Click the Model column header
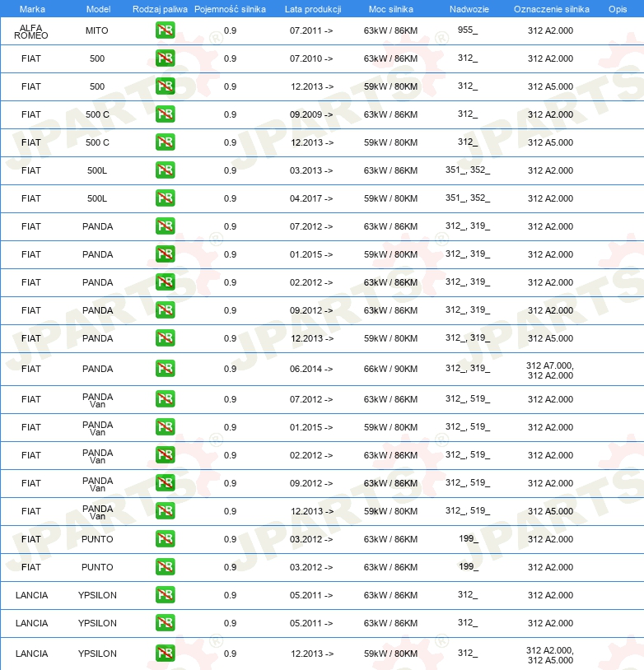This screenshot has height=670, width=644. (x=98, y=9)
